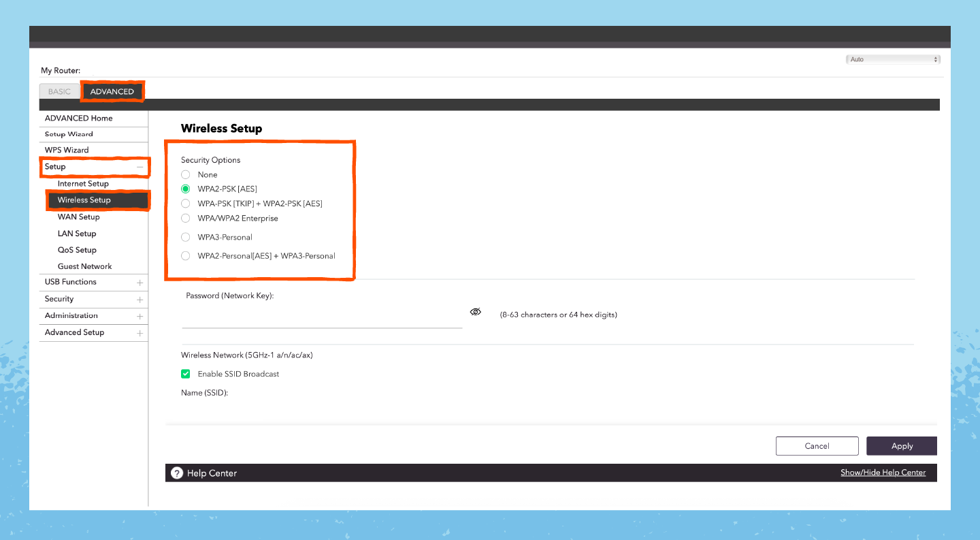Expand the Security sidebar section

(140, 300)
